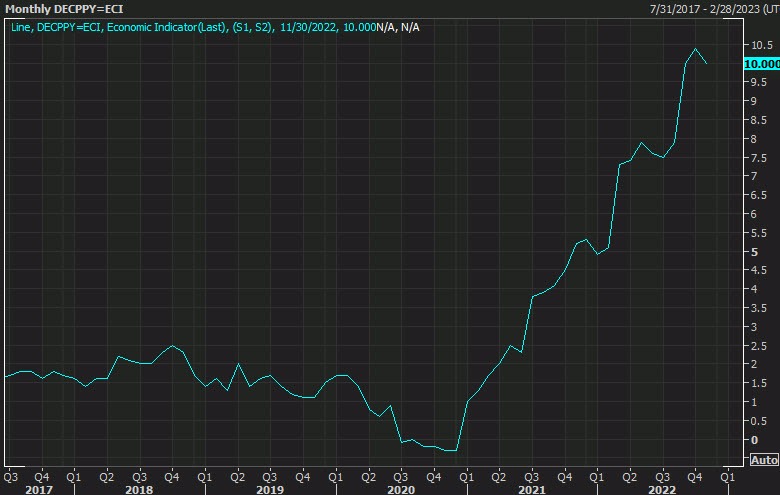Click the 5 tick on the value axis
This screenshot has width=780, height=495.
tap(755, 252)
